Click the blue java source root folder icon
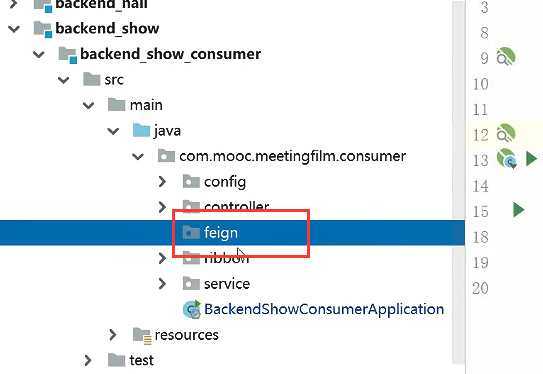Screen dimensions: 543x374 (x=141, y=131)
